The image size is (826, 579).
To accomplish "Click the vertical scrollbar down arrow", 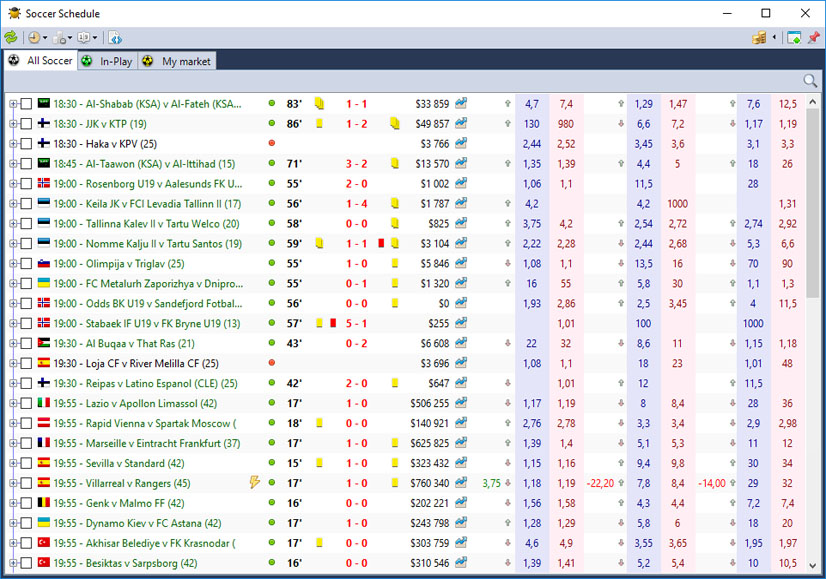I will (x=813, y=566).
